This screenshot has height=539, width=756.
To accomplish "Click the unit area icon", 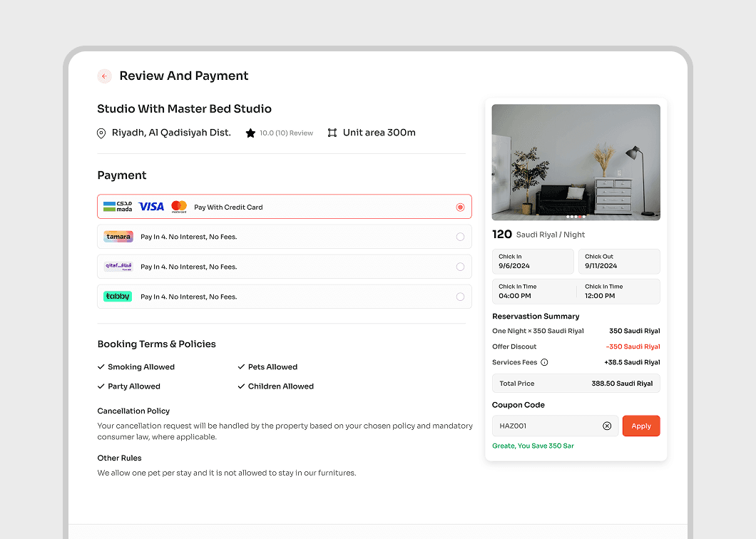I will point(331,132).
